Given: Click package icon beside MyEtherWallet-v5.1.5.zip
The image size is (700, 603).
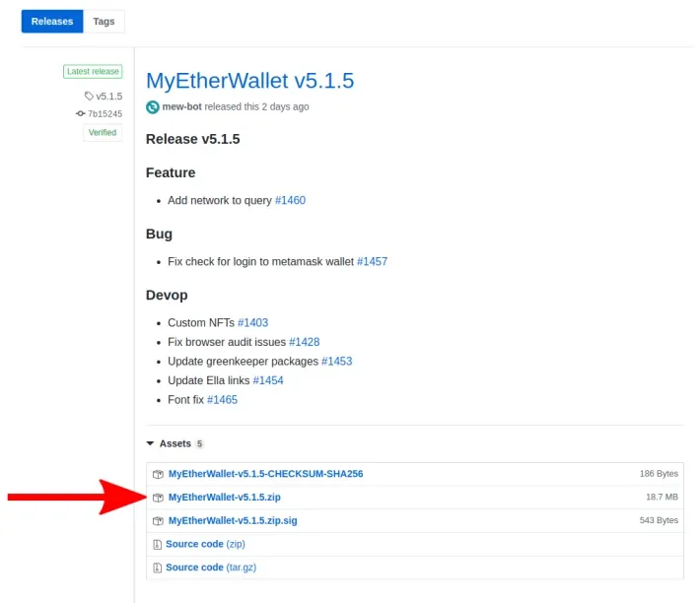Looking at the screenshot, I should click(x=158, y=498).
